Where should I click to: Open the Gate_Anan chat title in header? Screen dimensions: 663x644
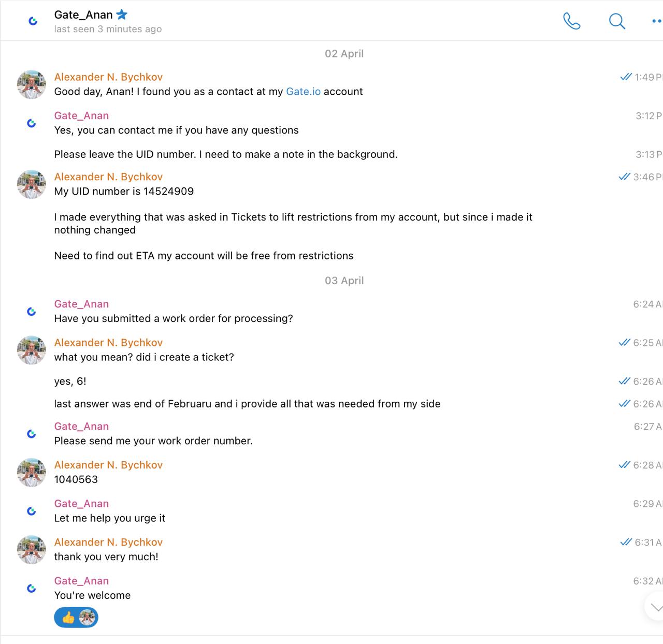click(x=83, y=15)
